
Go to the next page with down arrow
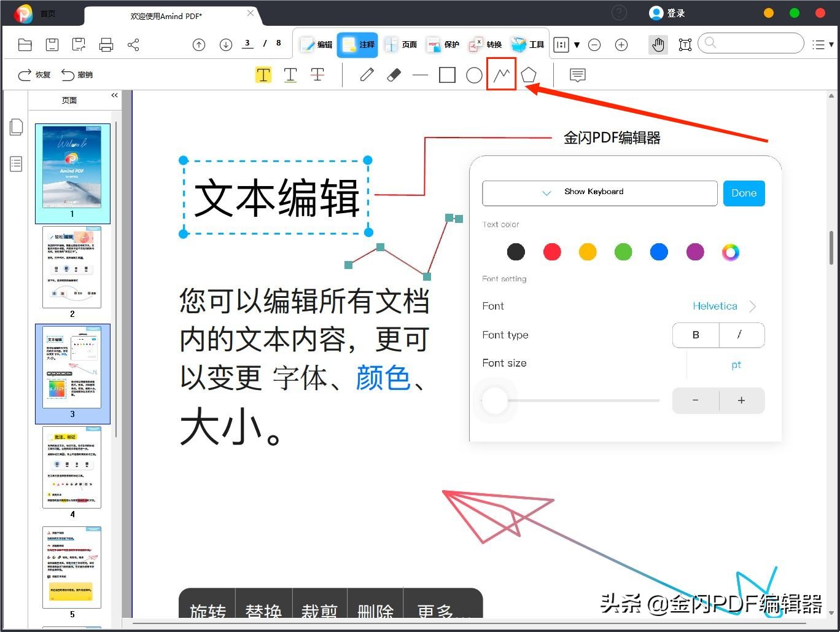226,44
